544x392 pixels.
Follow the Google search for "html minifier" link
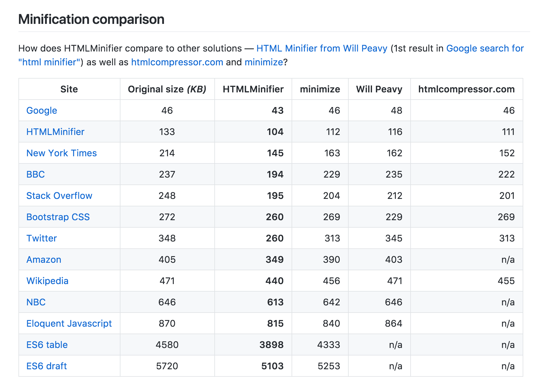click(485, 48)
